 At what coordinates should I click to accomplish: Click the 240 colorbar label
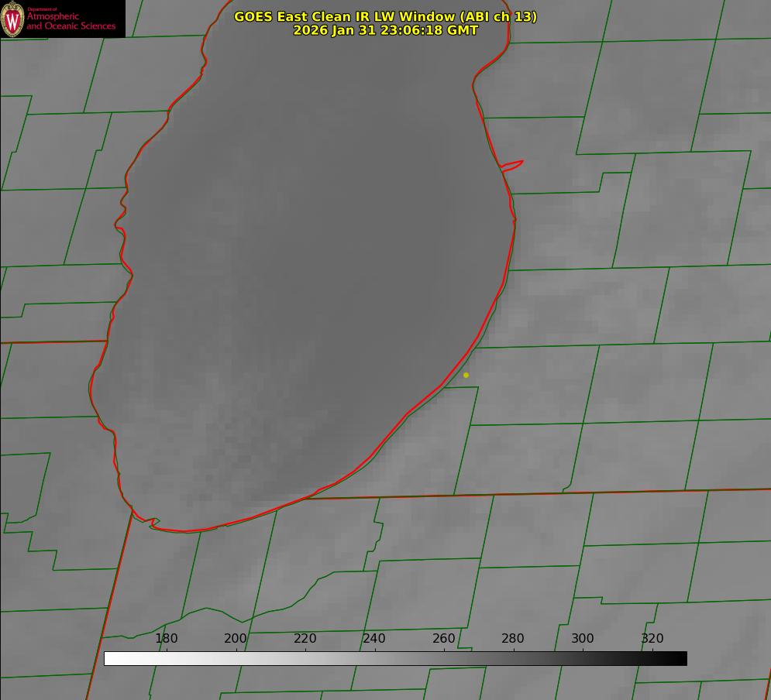click(x=374, y=638)
